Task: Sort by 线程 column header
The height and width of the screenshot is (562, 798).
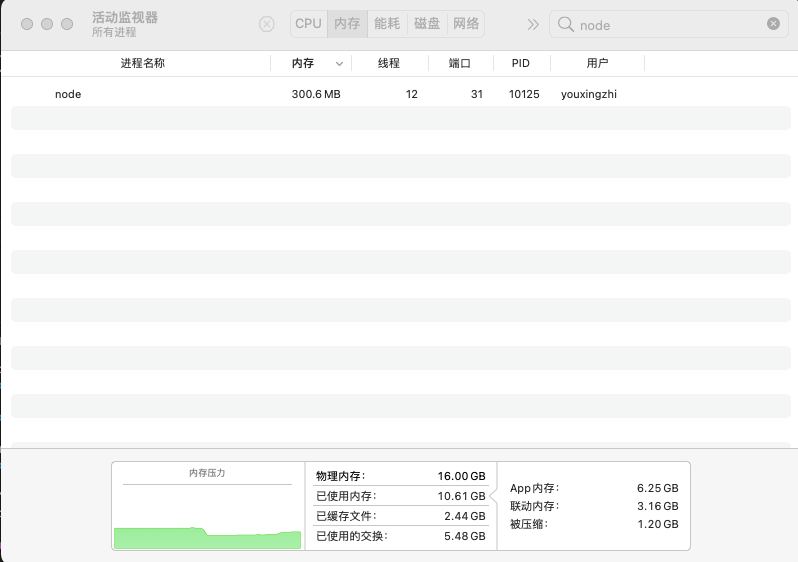Action: tap(389, 63)
